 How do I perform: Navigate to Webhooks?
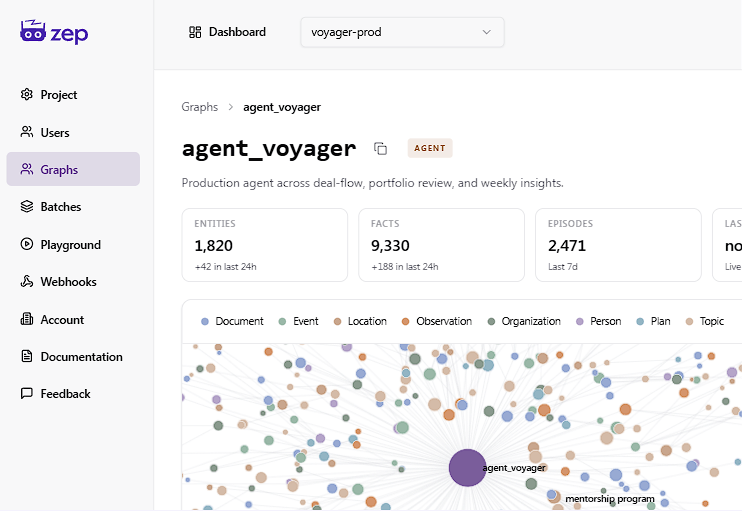tap(73, 282)
